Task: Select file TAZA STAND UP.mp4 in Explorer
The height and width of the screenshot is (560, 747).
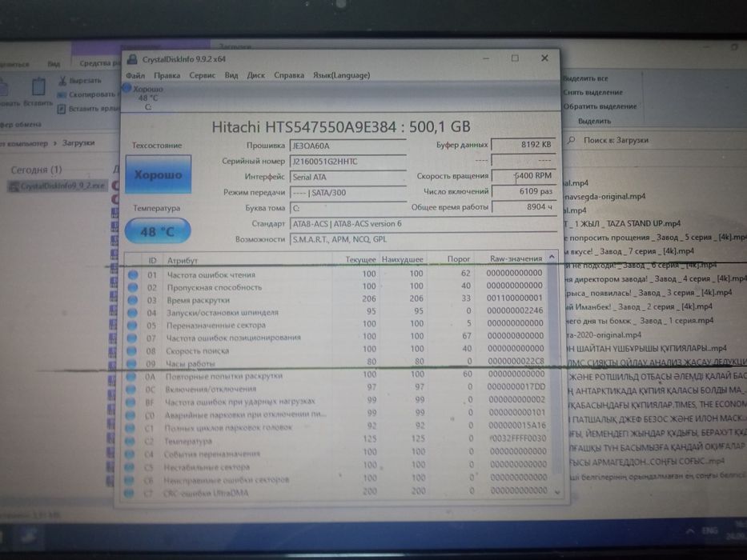Action: 622,224
